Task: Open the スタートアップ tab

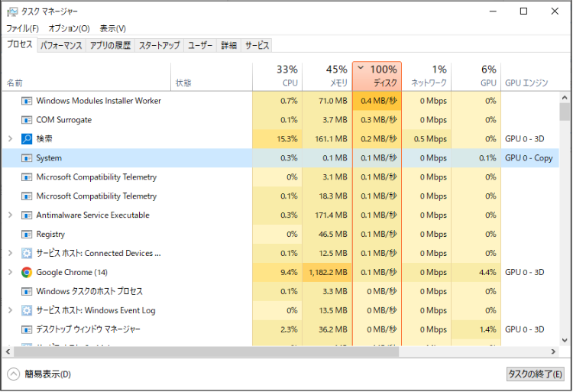Action: coord(159,45)
